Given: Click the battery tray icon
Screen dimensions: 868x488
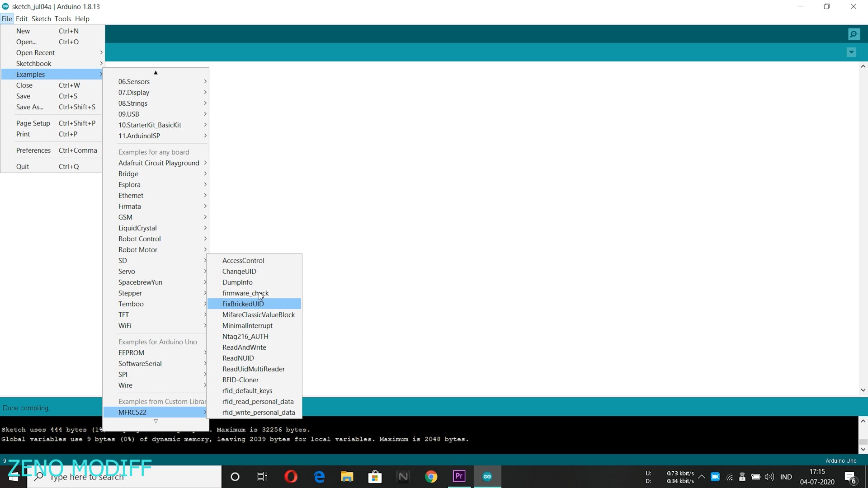Looking at the screenshot, I should [755, 477].
